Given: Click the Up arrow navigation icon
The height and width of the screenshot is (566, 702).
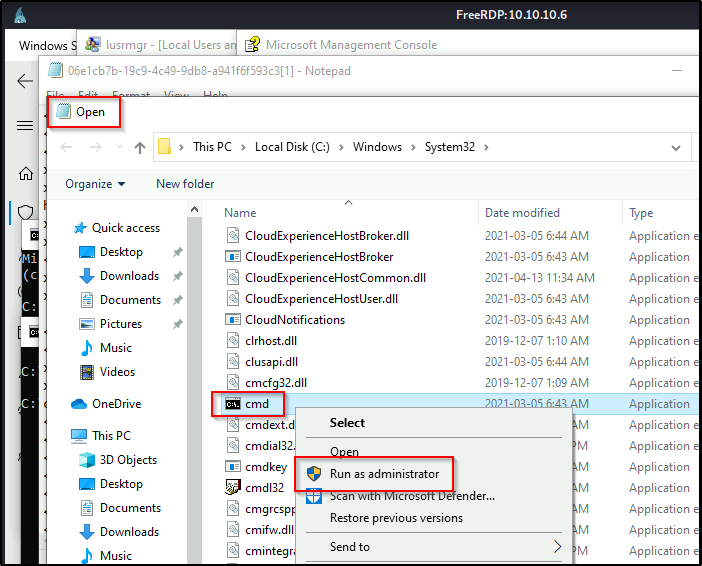Looking at the screenshot, I should click(140, 147).
